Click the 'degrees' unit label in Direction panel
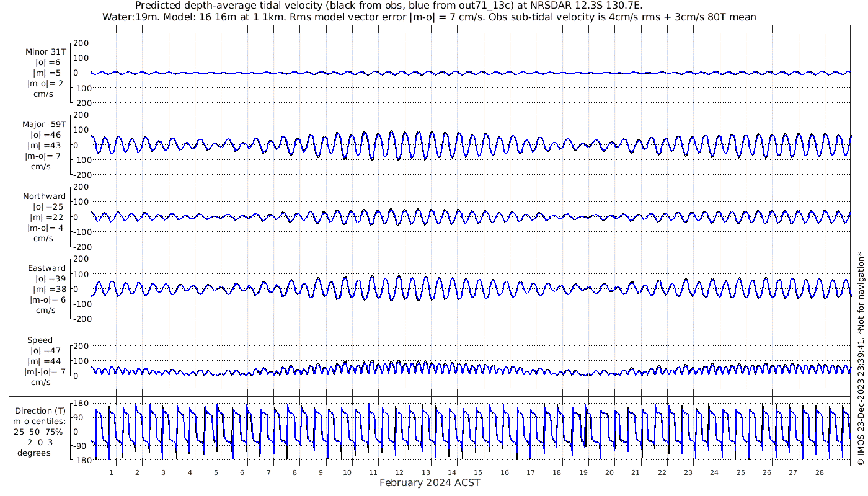The width and height of the screenshot is (868, 496). [34, 453]
